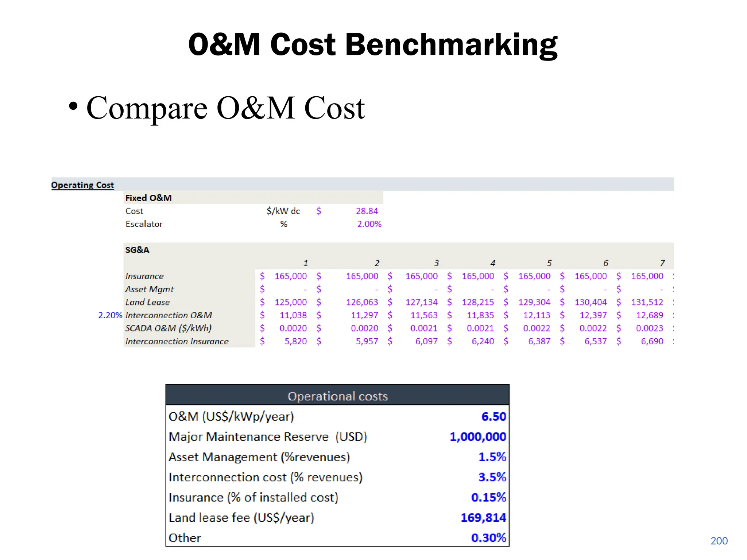The width and height of the screenshot is (747, 560).
Task: Click Interconnection Insurance value '6,387'
Action: 539,341
